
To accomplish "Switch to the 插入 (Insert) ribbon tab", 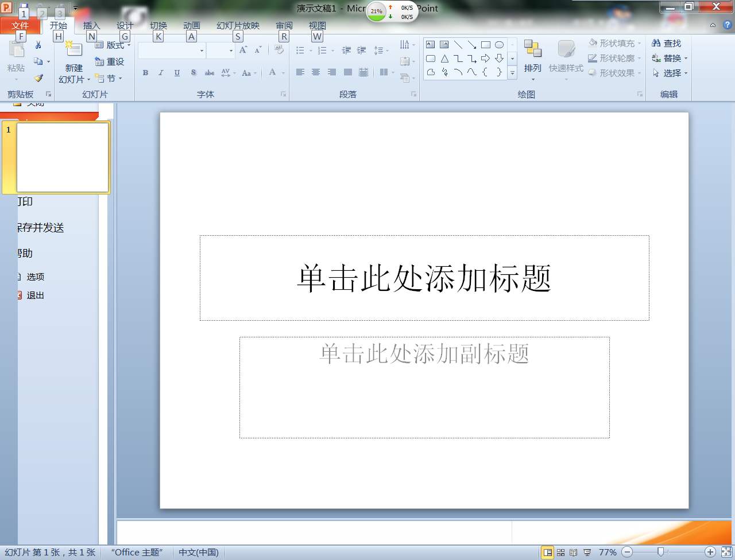I will 91,26.
